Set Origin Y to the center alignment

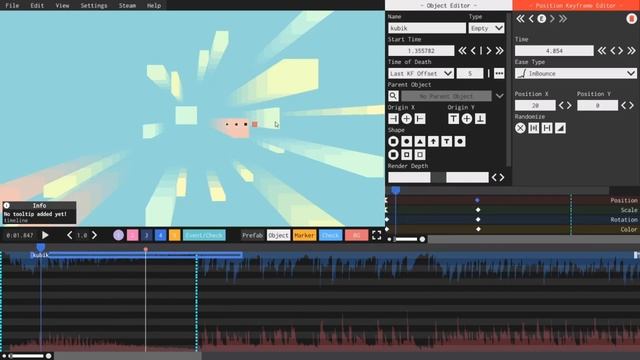[x=467, y=119]
